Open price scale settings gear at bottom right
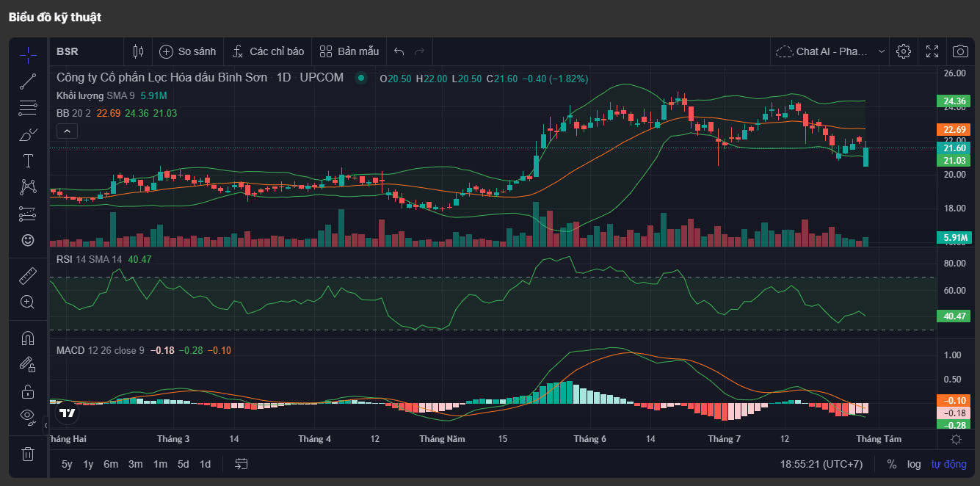980x486 pixels. tap(956, 439)
